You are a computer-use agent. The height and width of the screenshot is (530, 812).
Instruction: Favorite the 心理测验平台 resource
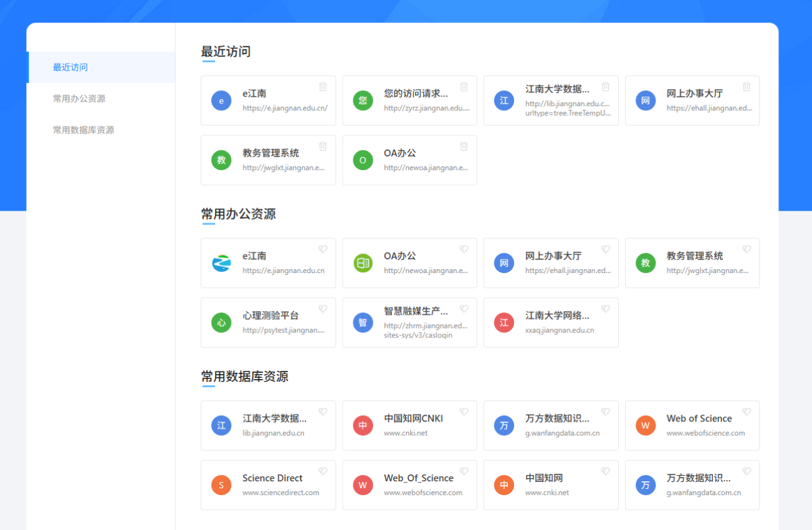point(323,309)
